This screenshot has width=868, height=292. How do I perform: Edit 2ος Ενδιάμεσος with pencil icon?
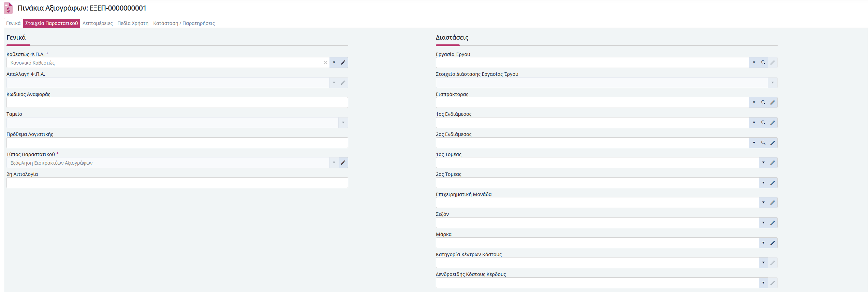tap(773, 143)
